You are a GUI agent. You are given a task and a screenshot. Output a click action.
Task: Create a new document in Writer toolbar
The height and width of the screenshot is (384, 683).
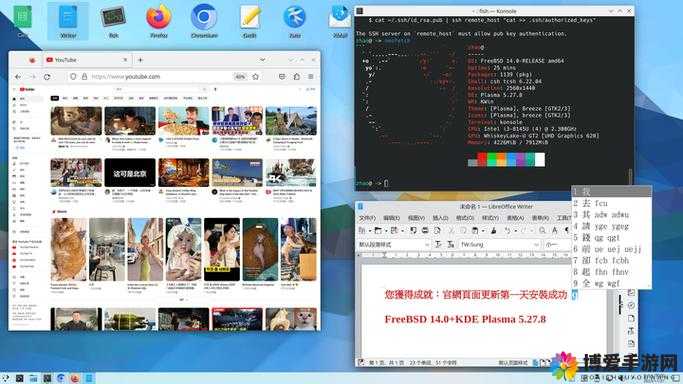pos(362,230)
